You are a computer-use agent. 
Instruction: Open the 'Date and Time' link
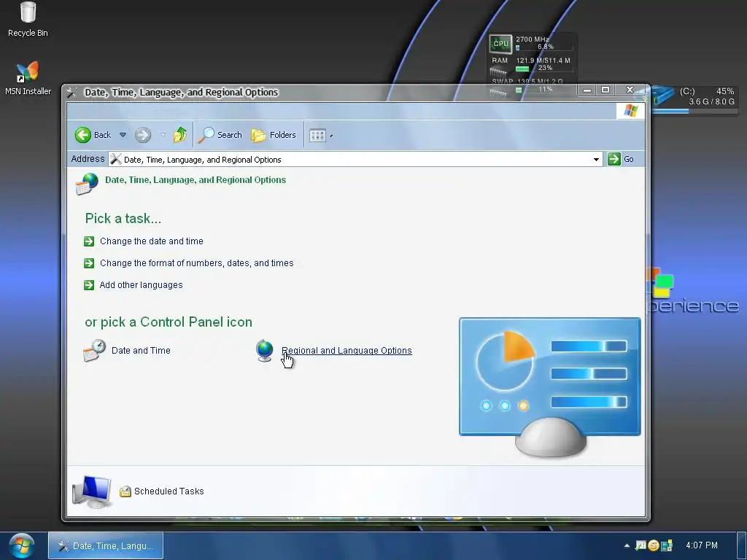[141, 351]
